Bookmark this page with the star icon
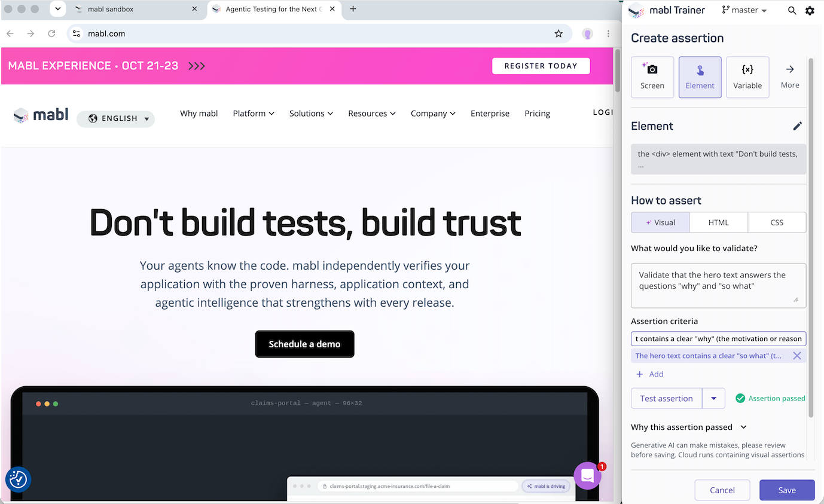 [559, 33]
